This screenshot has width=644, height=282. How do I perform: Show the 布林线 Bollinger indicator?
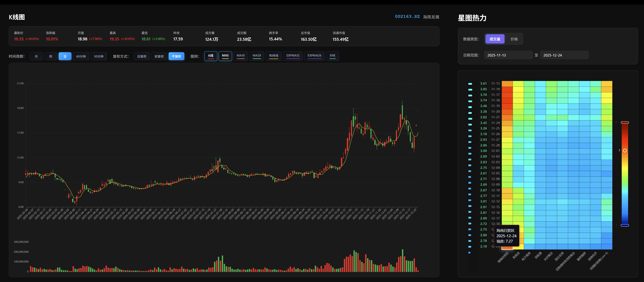point(273,56)
